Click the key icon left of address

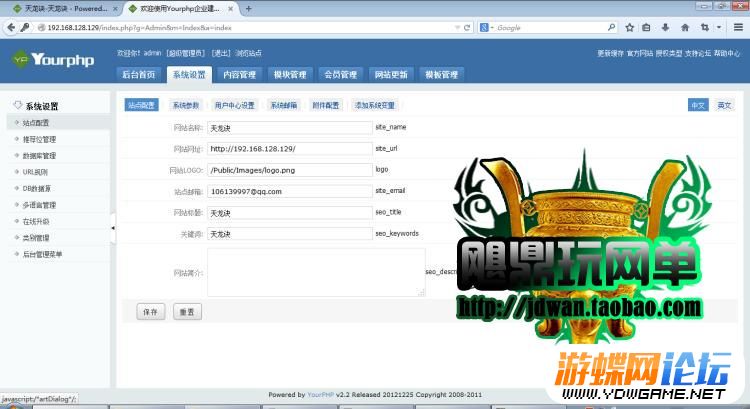(x=25, y=28)
